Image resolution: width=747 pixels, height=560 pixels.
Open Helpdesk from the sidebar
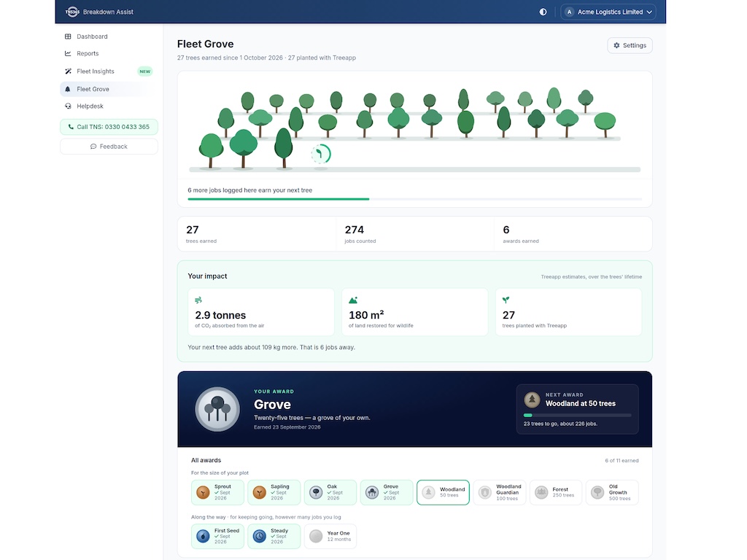click(x=109, y=106)
